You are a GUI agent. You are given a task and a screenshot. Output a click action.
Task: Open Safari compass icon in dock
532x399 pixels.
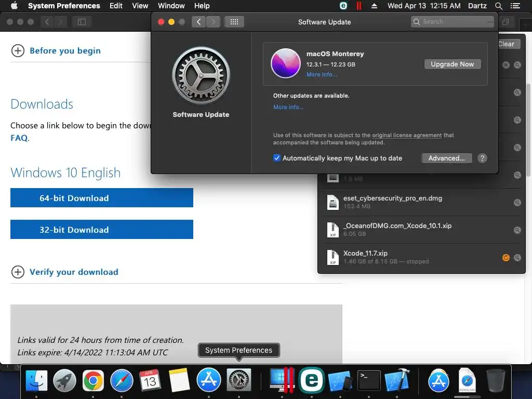pos(122,380)
